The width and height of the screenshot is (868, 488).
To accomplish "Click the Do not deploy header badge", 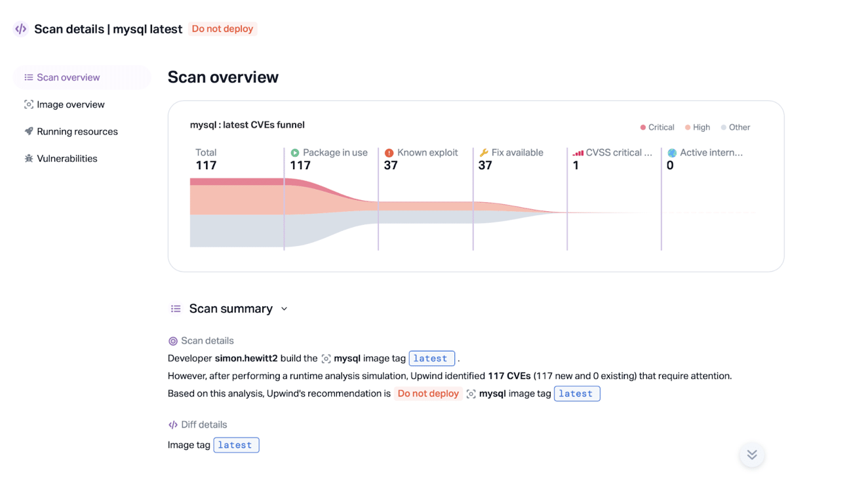I will click(x=222, y=29).
